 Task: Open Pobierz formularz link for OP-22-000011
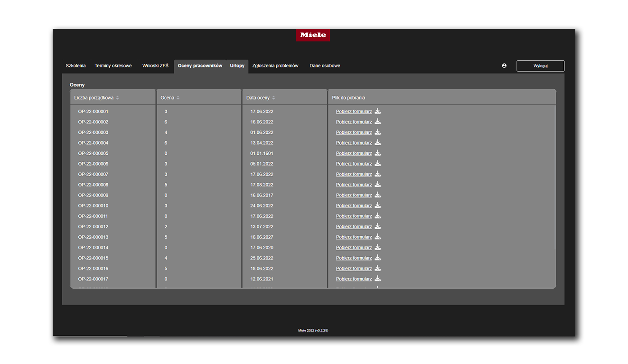point(354,216)
